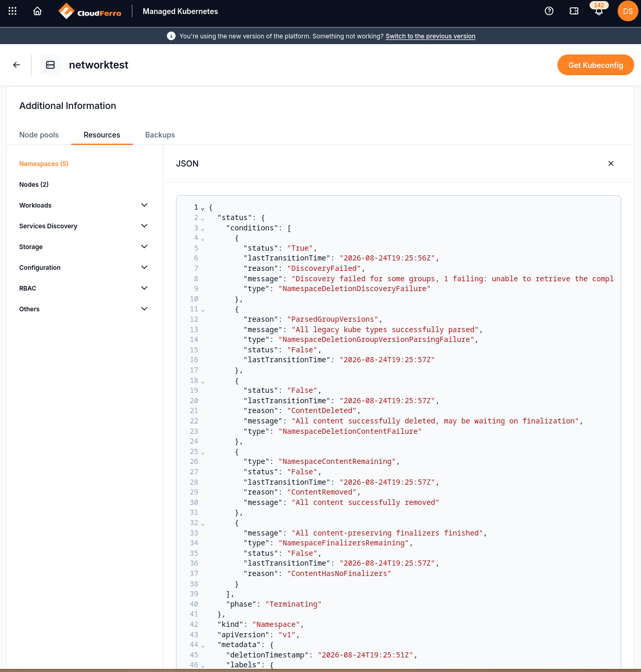The height and width of the screenshot is (672, 641).
Task: Collapse labels block at line 46
Action: click(x=202, y=666)
